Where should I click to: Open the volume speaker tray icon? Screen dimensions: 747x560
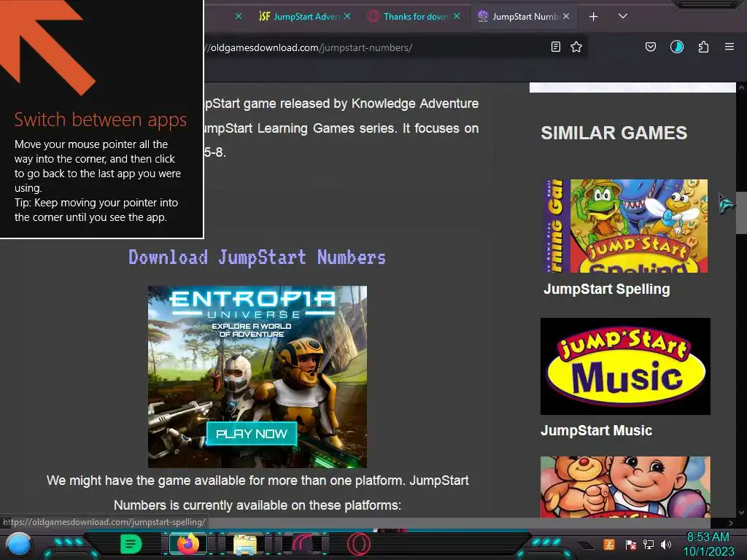666,544
